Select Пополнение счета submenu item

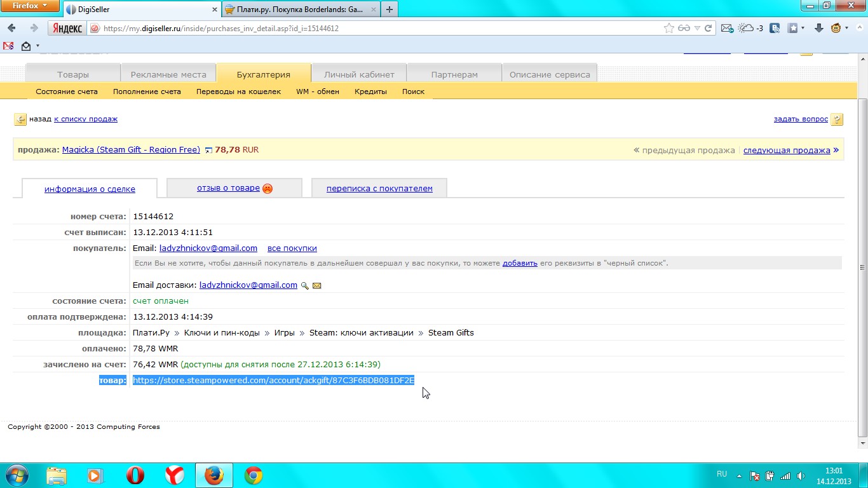point(147,91)
